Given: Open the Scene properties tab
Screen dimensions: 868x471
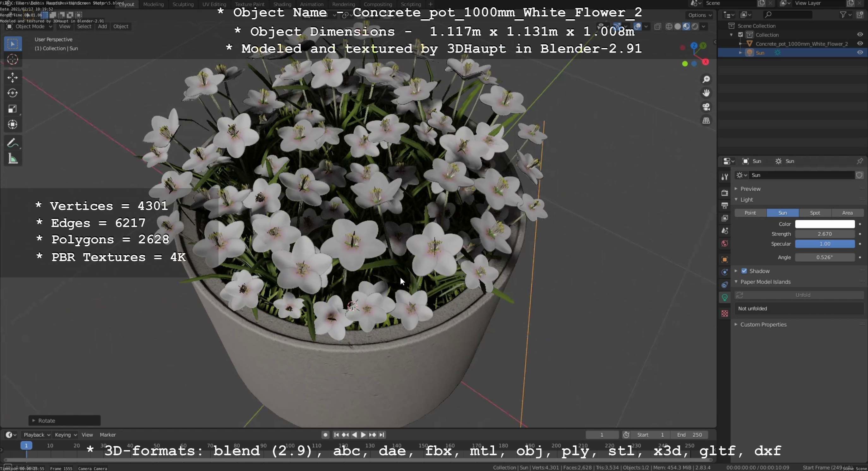Looking at the screenshot, I should pos(725,231).
